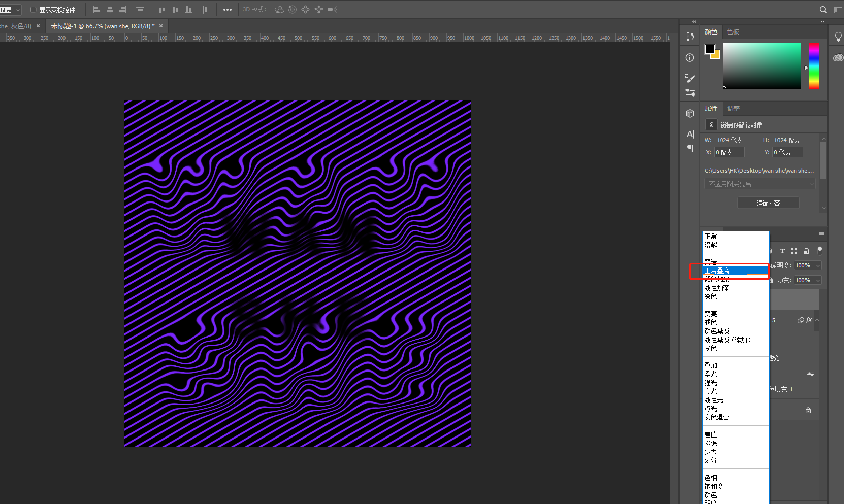The image size is (844, 504).
Task: Open workspace switcher icon at top right
Action: 838,10
